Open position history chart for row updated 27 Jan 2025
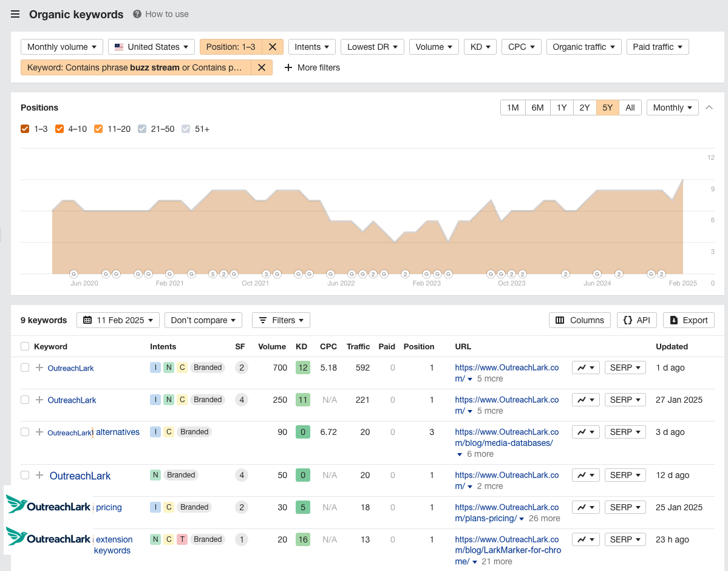This screenshot has width=728, height=571. pyautogui.click(x=585, y=400)
